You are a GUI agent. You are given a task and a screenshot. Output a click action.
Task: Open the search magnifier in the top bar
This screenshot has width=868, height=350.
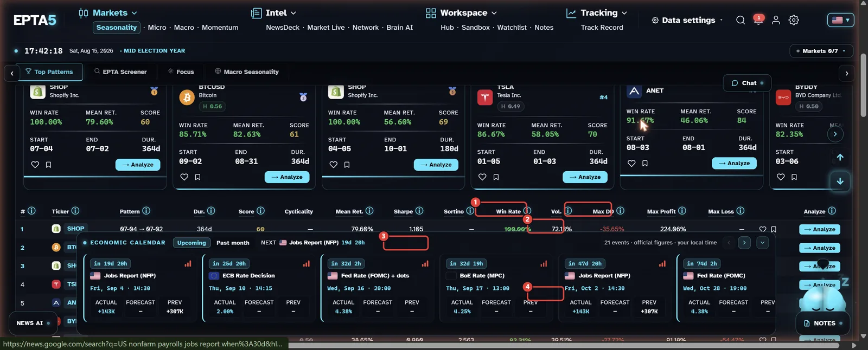click(x=741, y=20)
